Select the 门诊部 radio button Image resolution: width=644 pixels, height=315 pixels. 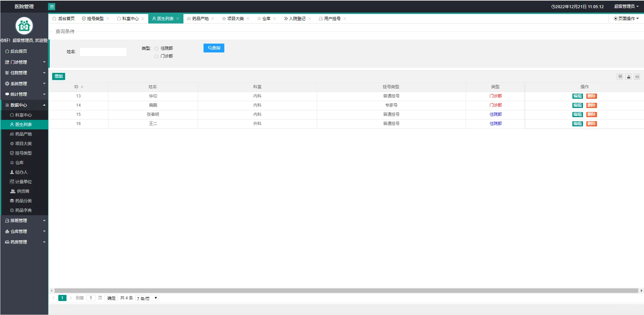point(156,56)
